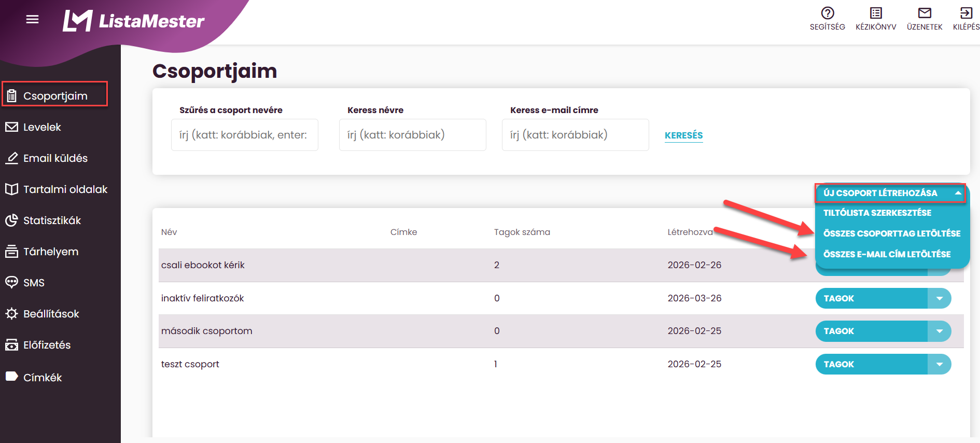Click the Beállítások gear icon
980x443 pixels.
coord(11,314)
